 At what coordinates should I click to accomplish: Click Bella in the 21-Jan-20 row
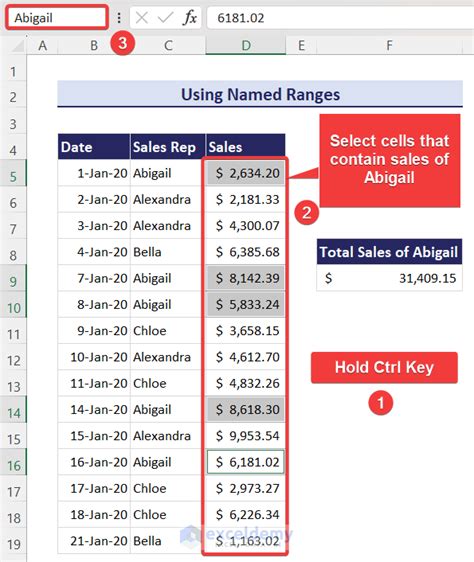(168, 541)
